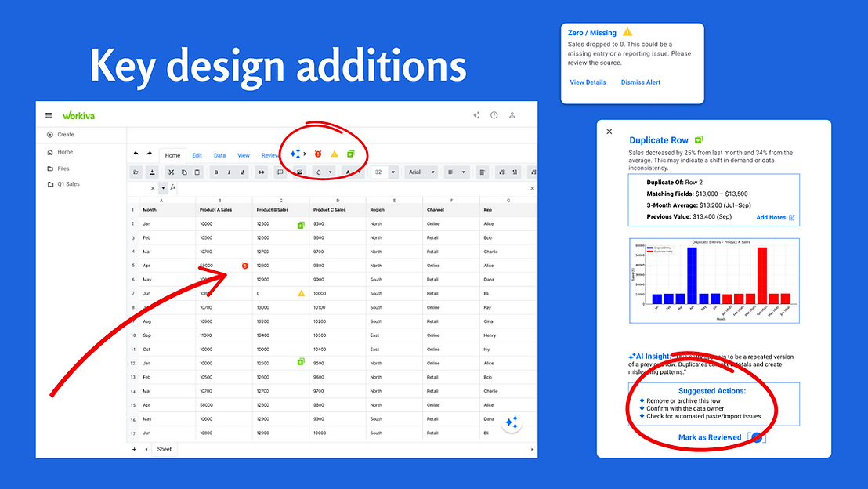
Task: Click the Cut scissors icon
Action: [x=172, y=172]
